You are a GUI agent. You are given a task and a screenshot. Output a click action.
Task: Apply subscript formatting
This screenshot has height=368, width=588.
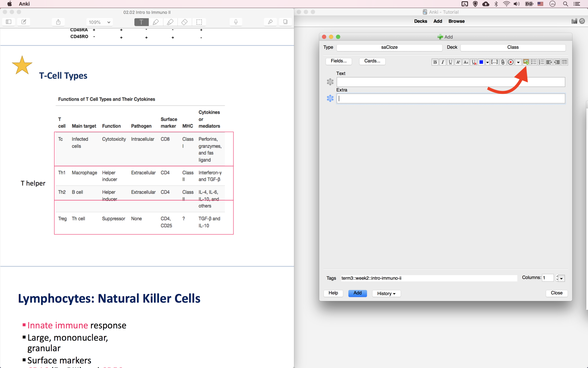click(466, 62)
